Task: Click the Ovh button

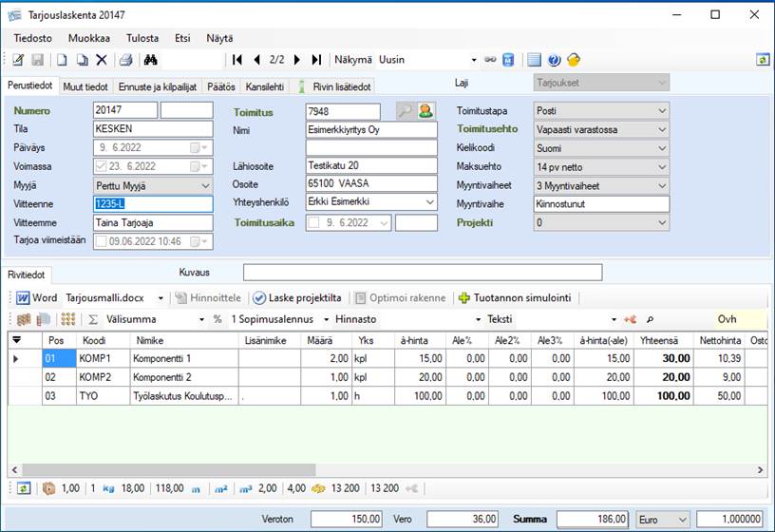Action: click(727, 319)
